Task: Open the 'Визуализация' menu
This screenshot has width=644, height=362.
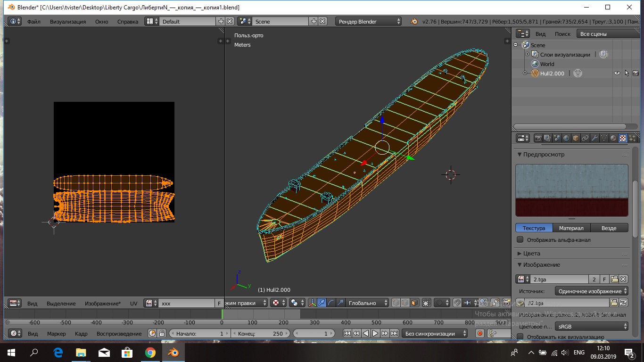Action: pos(68,21)
